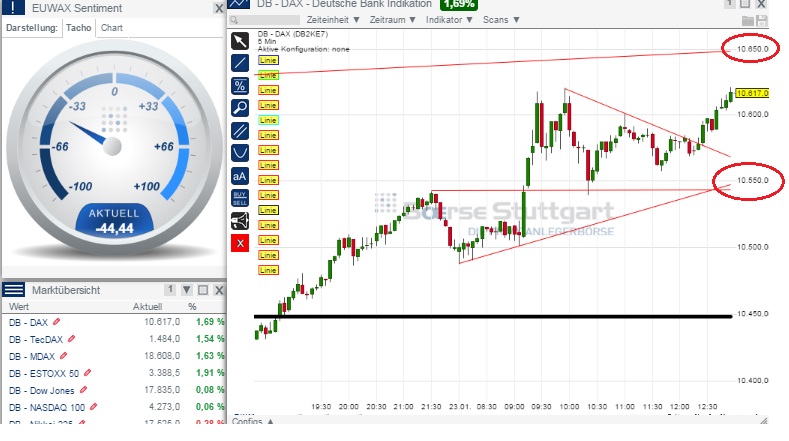
Task: Select the single trend line tool
Action: [x=240, y=63]
